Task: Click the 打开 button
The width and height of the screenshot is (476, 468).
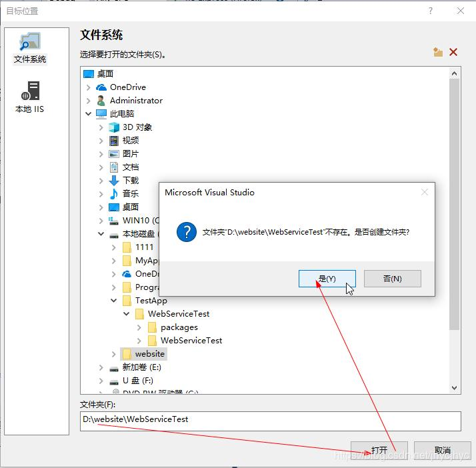Action: coord(379,450)
